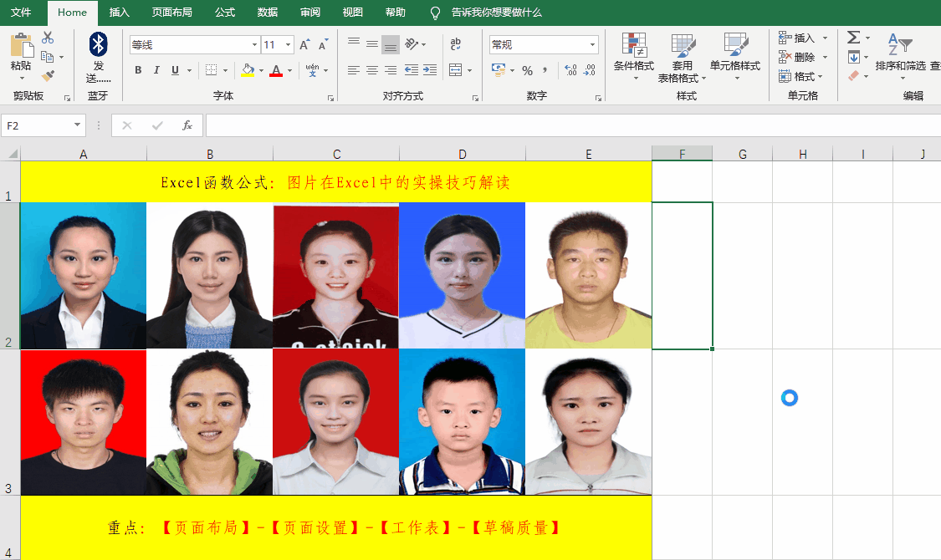Apply italic formatting with the I icon

click(x=156, y=70)
